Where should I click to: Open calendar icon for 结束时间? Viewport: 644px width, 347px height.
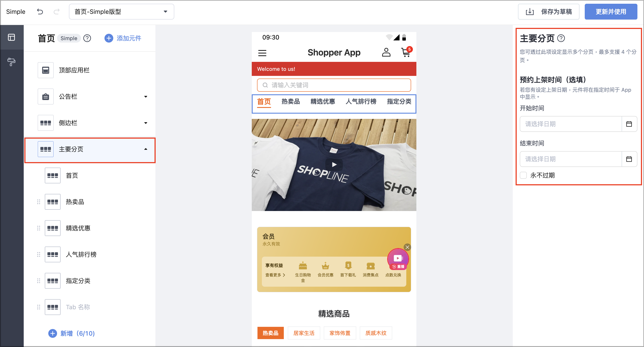pos(629,159)
